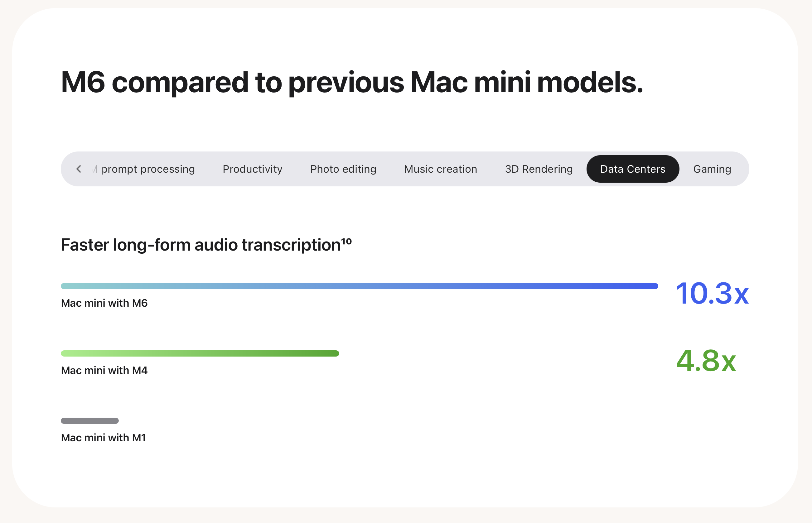812x523 pixels.
Task: Click the Mac mini with M4 label
Action: (104, 370)
